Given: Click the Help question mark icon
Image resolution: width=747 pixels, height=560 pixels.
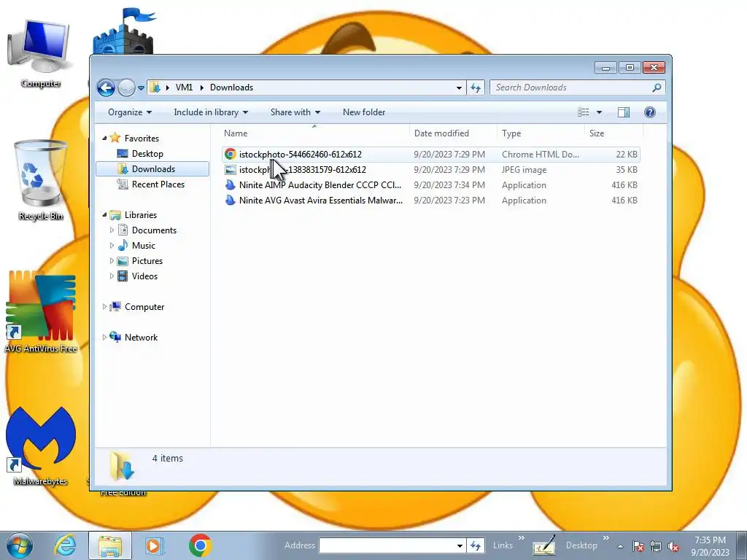Looking at the screenshot, I should click(x=650, y=112).
